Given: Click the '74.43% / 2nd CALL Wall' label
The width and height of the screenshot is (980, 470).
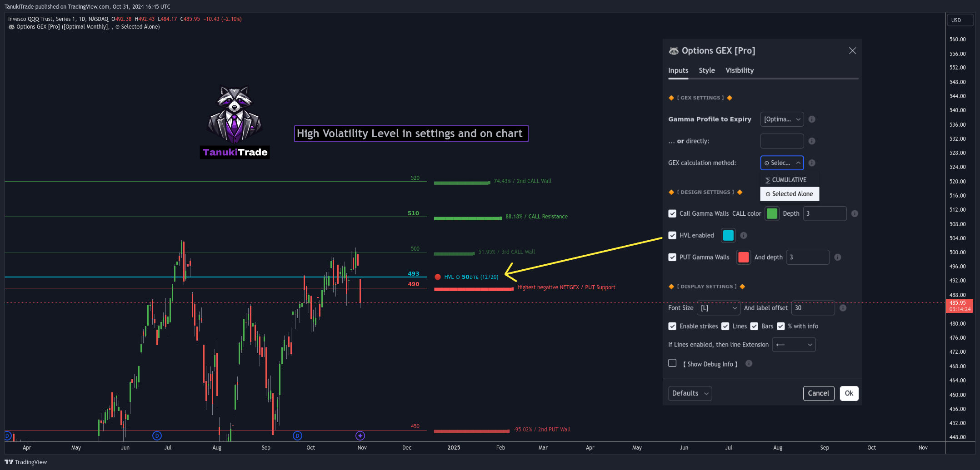Looking at the screenshot, I should click(x=522, y=181).
